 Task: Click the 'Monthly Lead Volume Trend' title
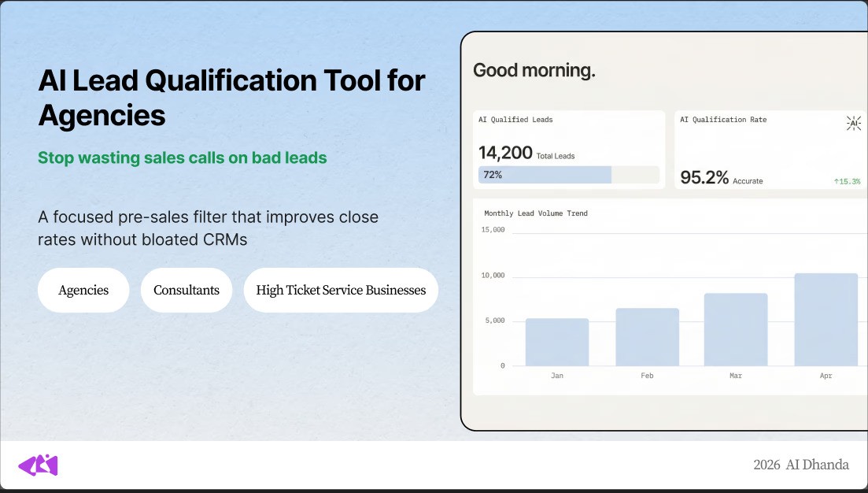coord(536,213)
